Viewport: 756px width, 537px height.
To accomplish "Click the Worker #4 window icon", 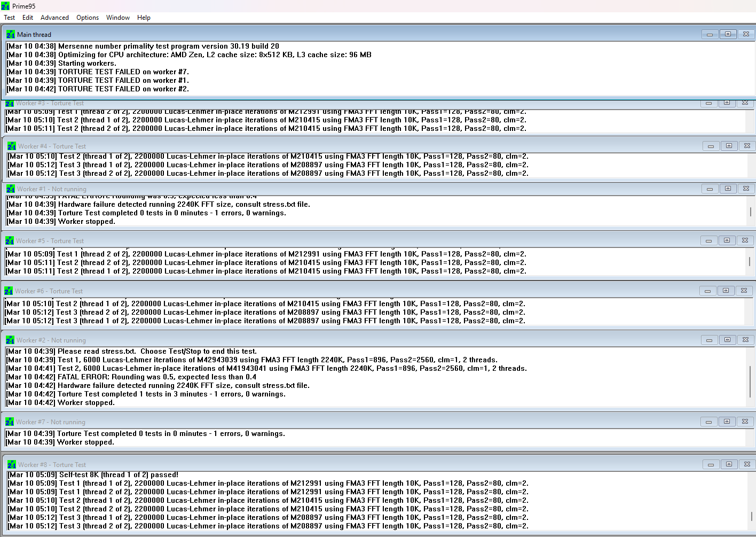I will [x=12, y=146].
